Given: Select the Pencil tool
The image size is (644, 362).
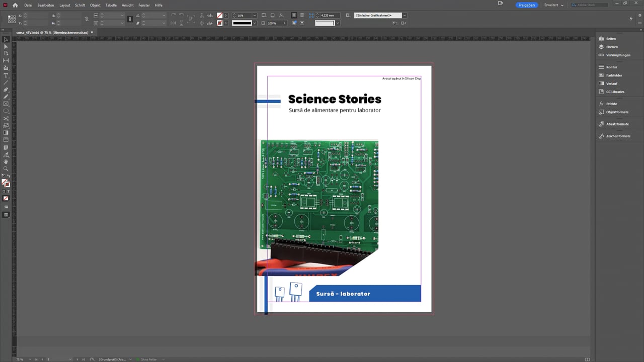Looking at the screenshot, I should (6, 97).
